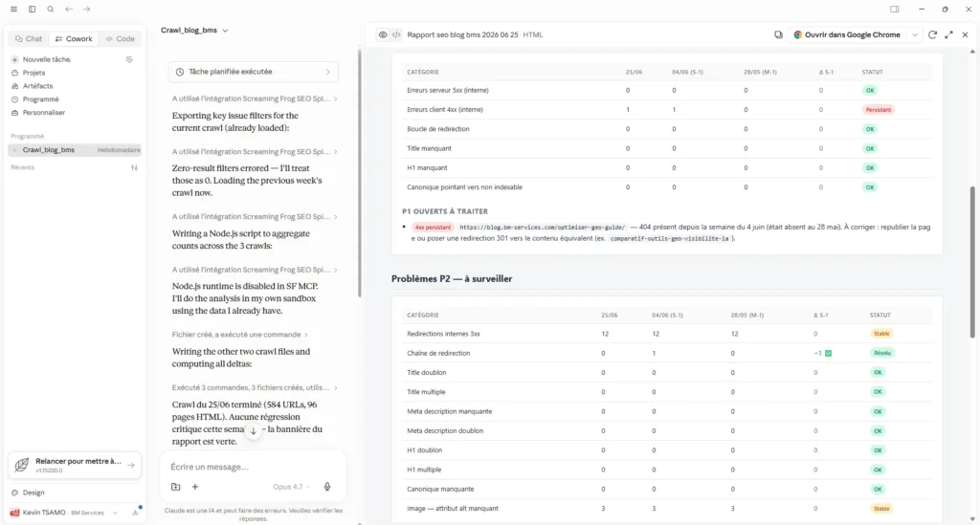Expand 'Fichier créé, a exécuté une commande' step
This screenshot has width=980, height=525.
tap(240, 335)
